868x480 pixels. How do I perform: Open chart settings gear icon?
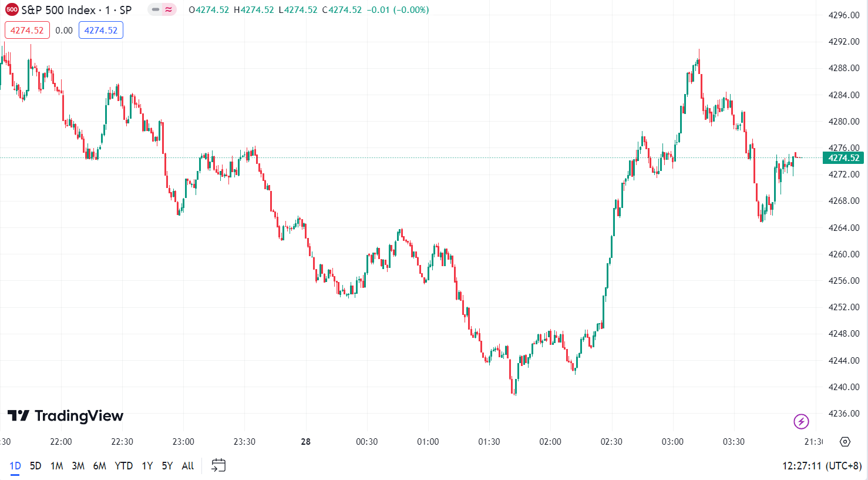pyautogui.click(x=845, y=442)
